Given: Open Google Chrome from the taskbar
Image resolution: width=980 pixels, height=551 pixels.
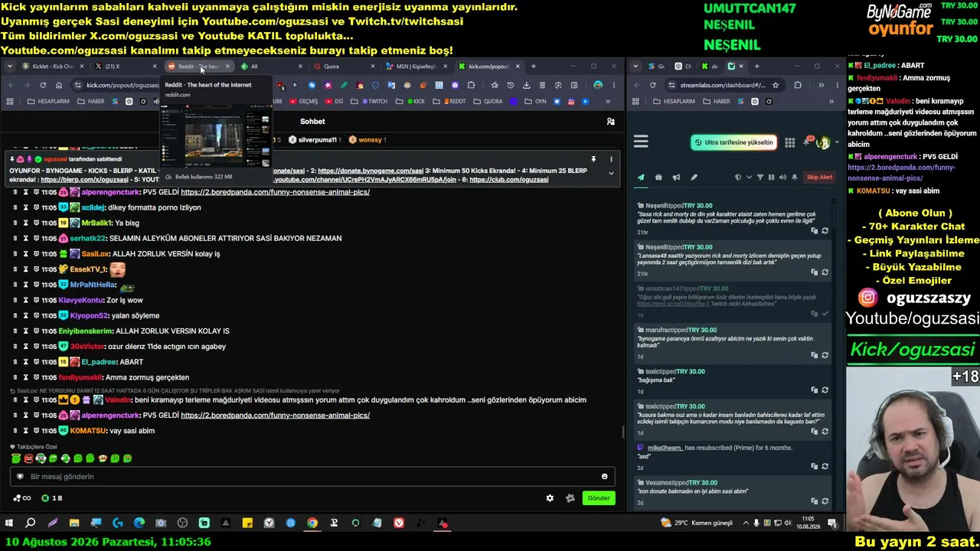Looking at the screenshot, I should coord(312,523).
